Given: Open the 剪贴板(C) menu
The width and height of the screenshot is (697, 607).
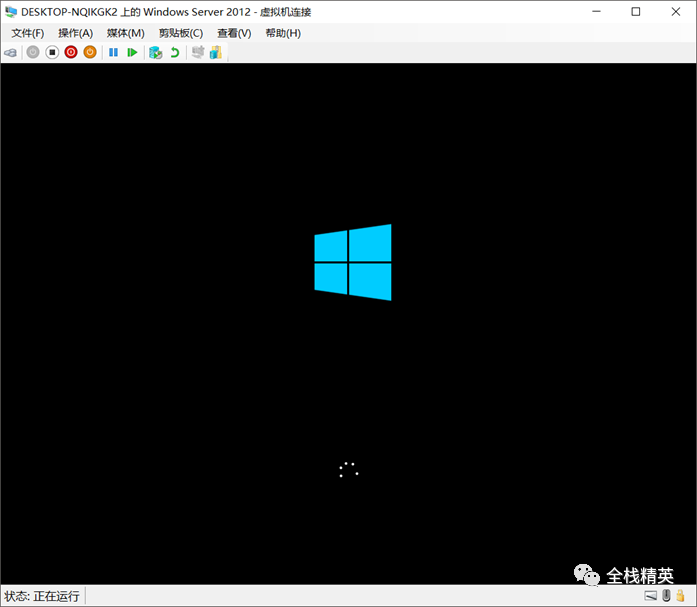Looking at the screenshot, I should click(181, 33).
